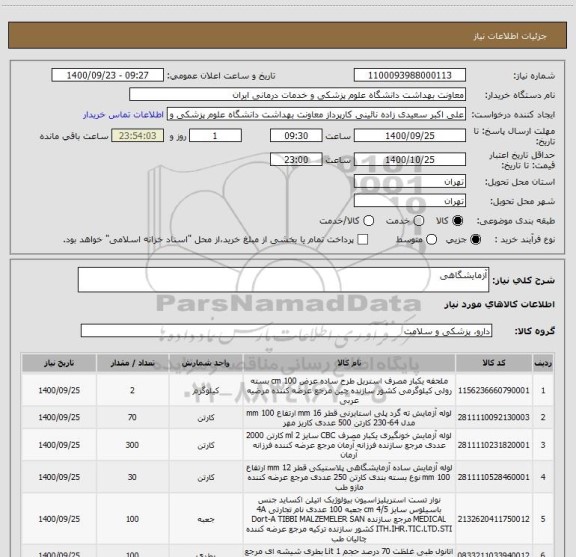Image resolution: width=576 pixels, height=557 pixels.
Task: Click quantity 300 in row 3
Action: click(132, 445)
